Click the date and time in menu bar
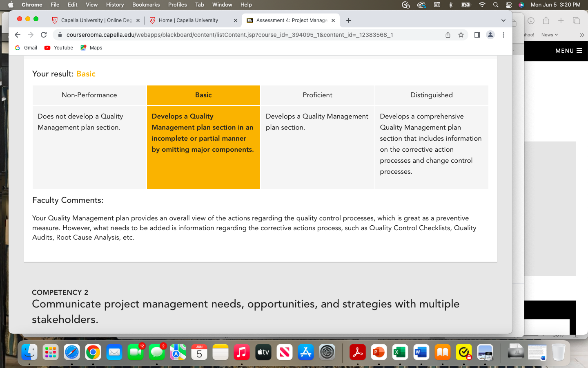Image resolution: width=588 pixels, height=368 pixels. (555, 4)
